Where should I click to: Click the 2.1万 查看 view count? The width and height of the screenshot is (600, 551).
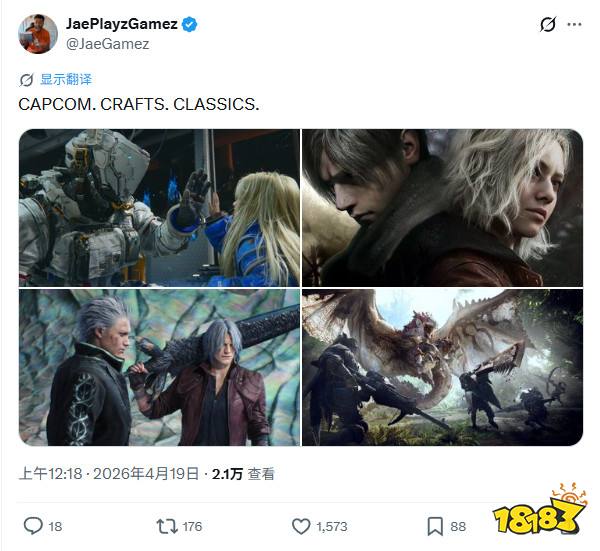point(243,474)
